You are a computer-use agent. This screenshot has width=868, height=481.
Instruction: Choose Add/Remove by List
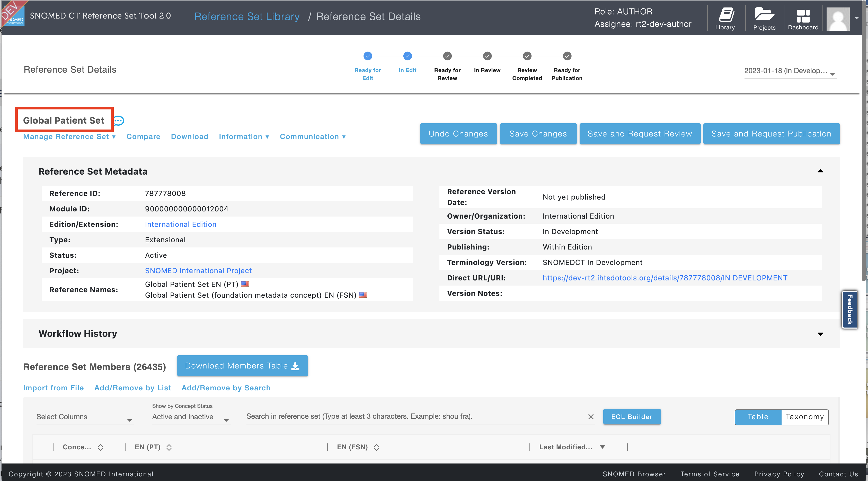[x=133, y=388]
